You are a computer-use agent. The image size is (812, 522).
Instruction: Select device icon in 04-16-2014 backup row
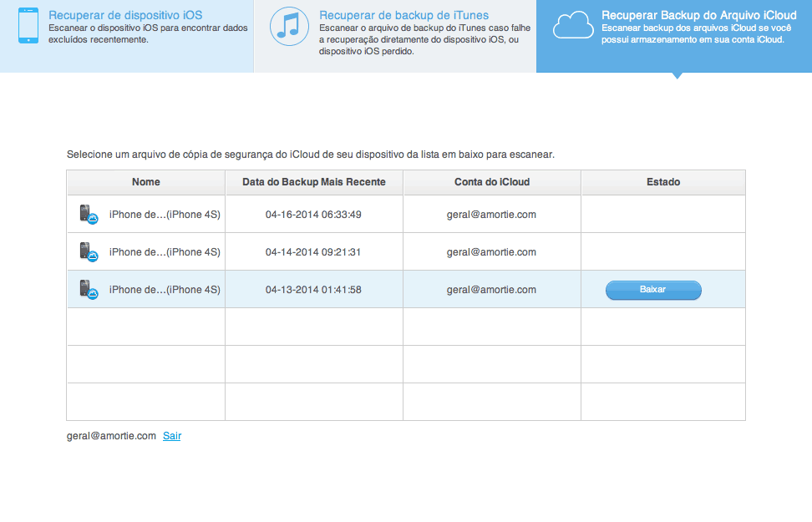[89, 214]
